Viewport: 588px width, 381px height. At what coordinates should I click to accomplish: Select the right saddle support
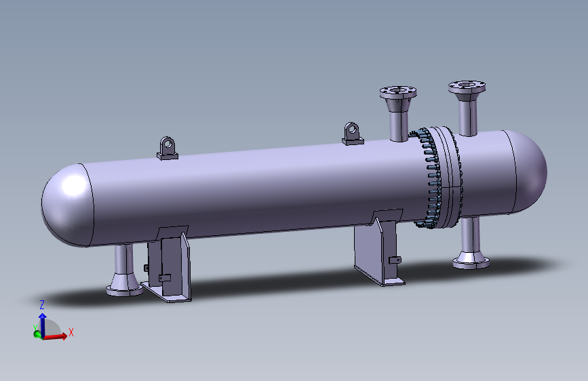pos(380,247)
